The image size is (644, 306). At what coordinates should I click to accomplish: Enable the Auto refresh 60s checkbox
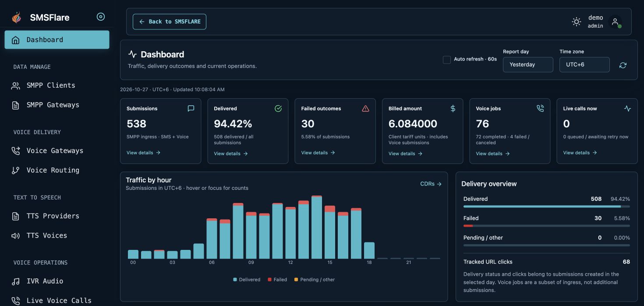[x=447, y=60]
